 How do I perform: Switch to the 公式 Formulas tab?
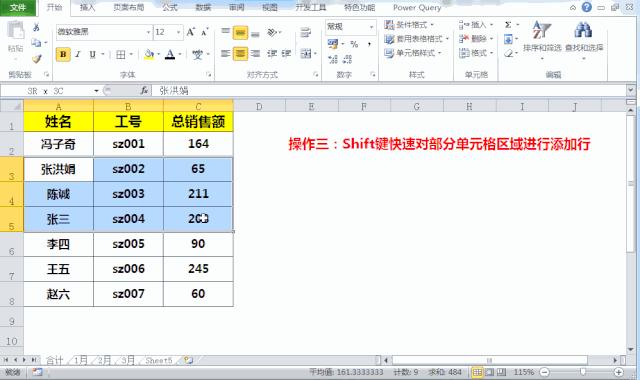(x=170, y=7)
